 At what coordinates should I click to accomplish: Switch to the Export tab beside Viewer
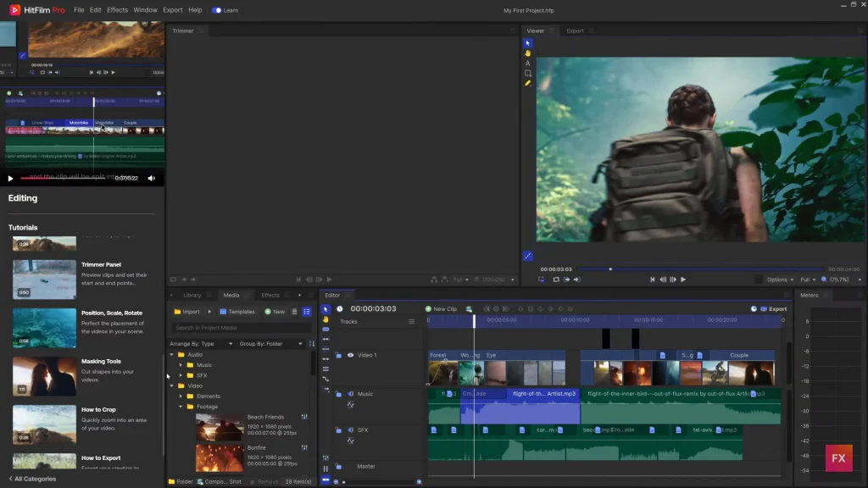[575, 31]
